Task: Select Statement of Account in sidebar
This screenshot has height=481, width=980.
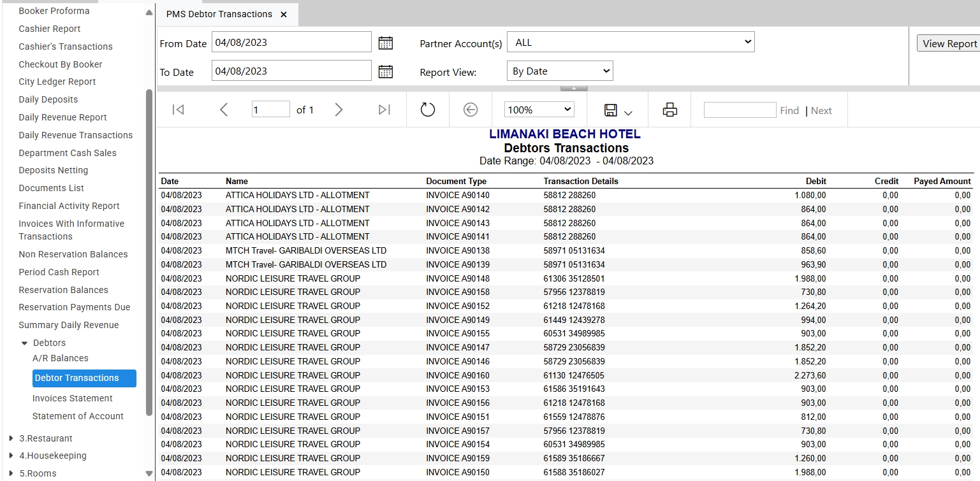Action: (78, 416)
